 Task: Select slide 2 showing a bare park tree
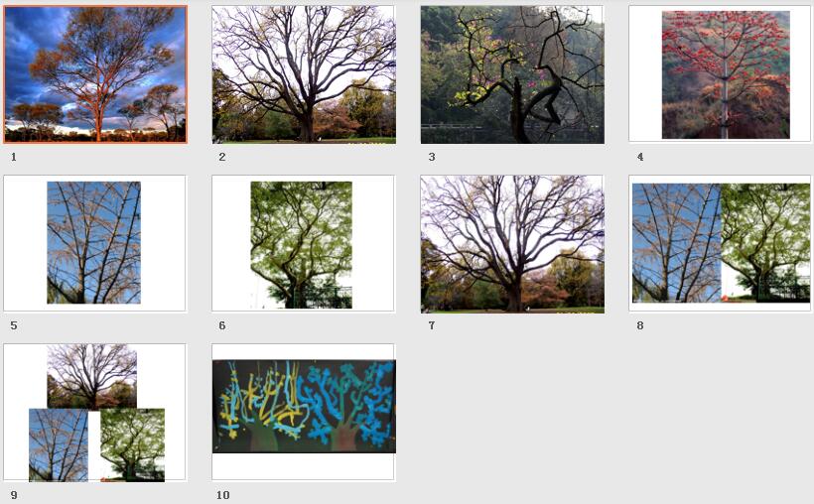point(304,74)
